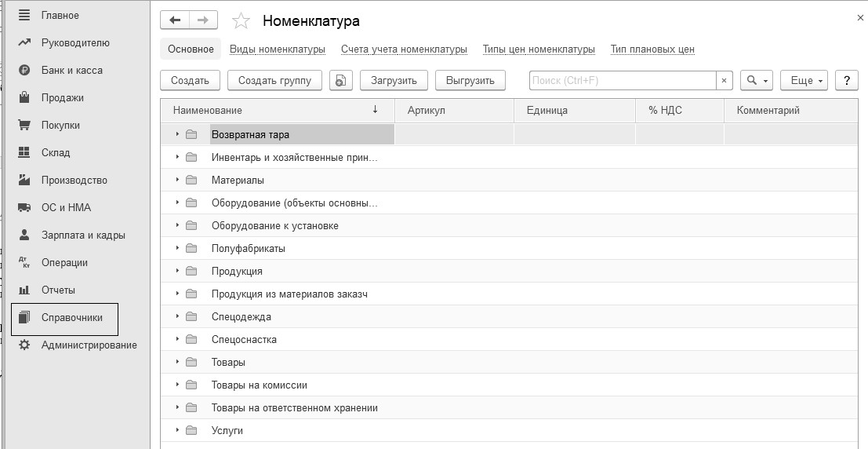Open the help question mark button
The width and height of the screenshot is (868, 449).
[846, 80]
